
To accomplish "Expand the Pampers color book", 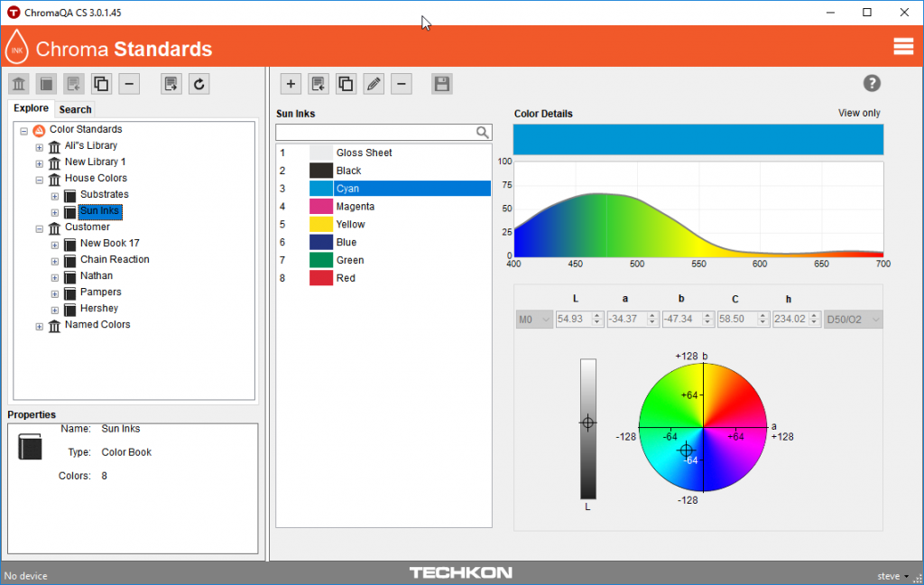I will [54, 293].
